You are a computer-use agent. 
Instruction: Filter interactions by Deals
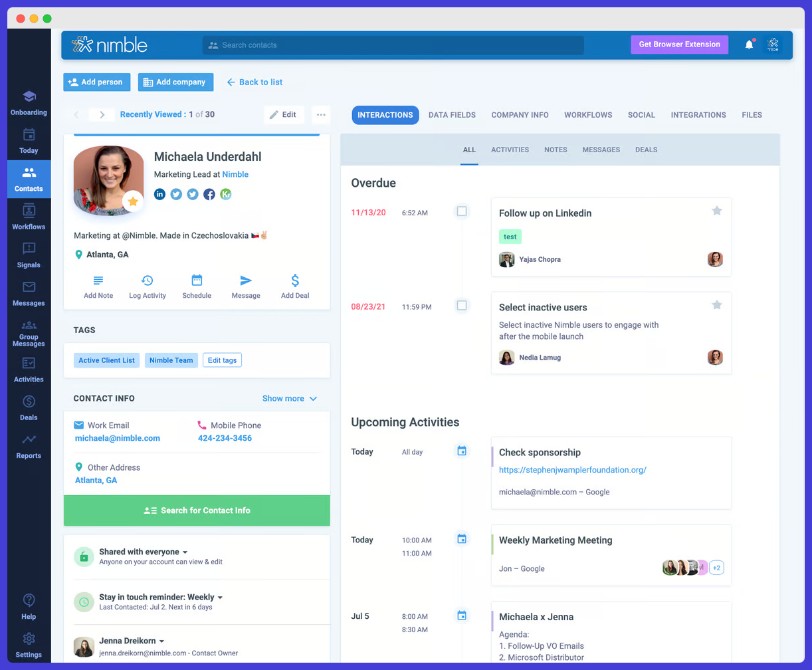[646, 150]
